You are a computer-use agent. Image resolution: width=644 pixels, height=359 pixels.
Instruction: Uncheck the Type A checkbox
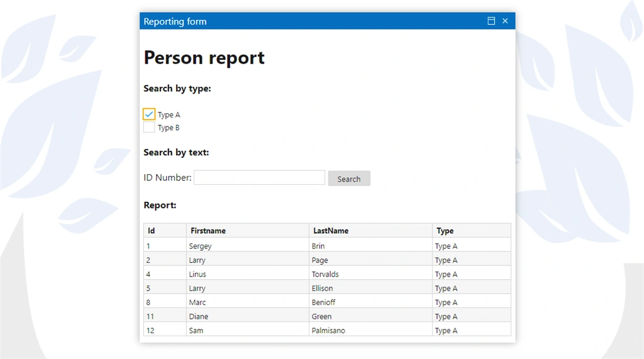pos(149,114)
